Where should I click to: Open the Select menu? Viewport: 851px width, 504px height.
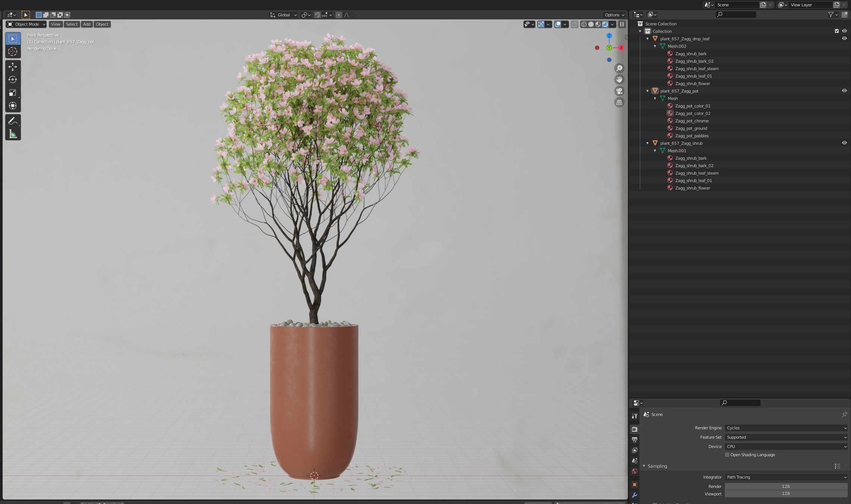(72, 24)
